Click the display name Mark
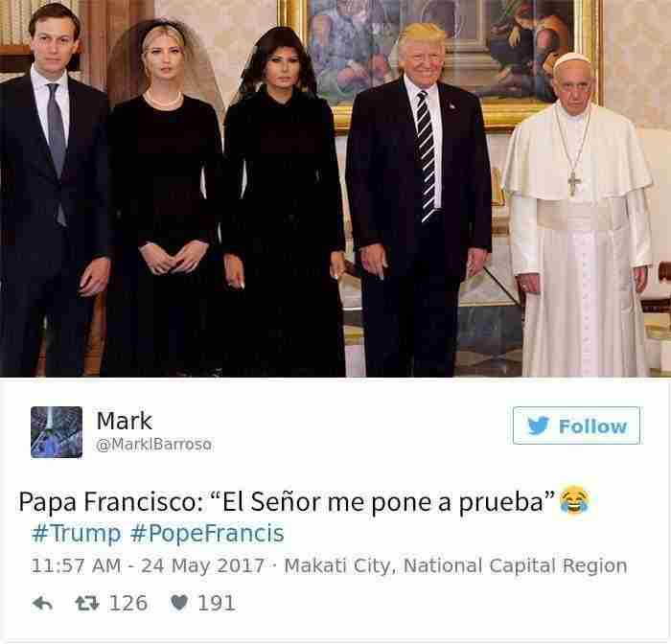Screen dimensions: 671x644 [x=124, y=421]
